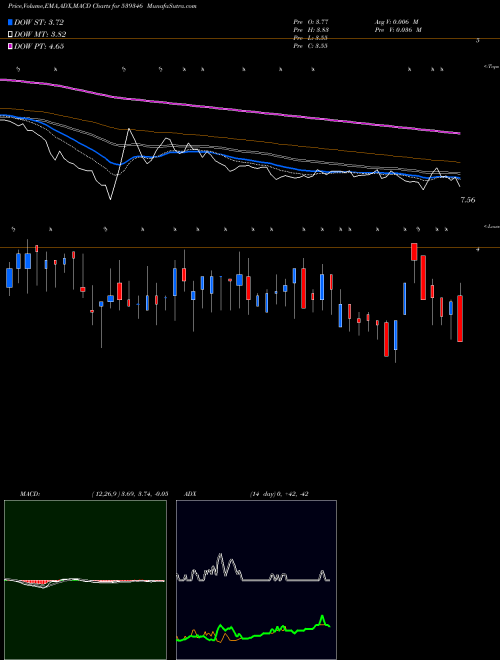This screenshot has width=500, height=660.
Task: Click the chart title with MunafaSutra.com
Action: (x=102, y=6)
